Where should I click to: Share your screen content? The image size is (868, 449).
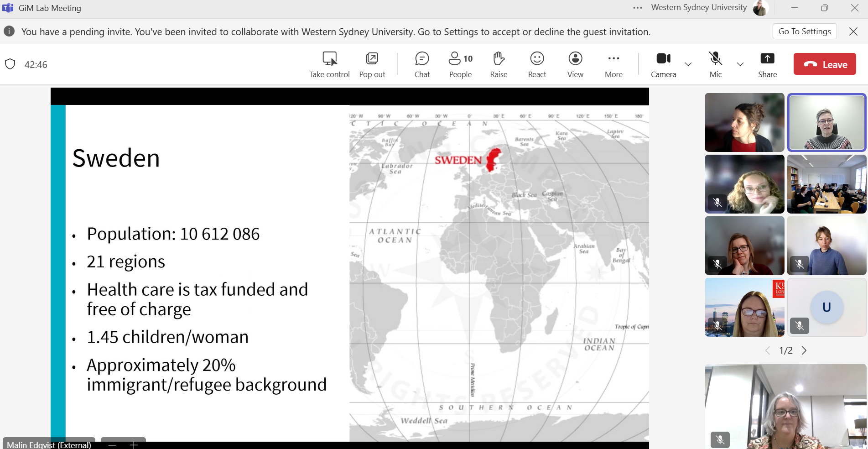pyautogui.click(x=767, y=64)
